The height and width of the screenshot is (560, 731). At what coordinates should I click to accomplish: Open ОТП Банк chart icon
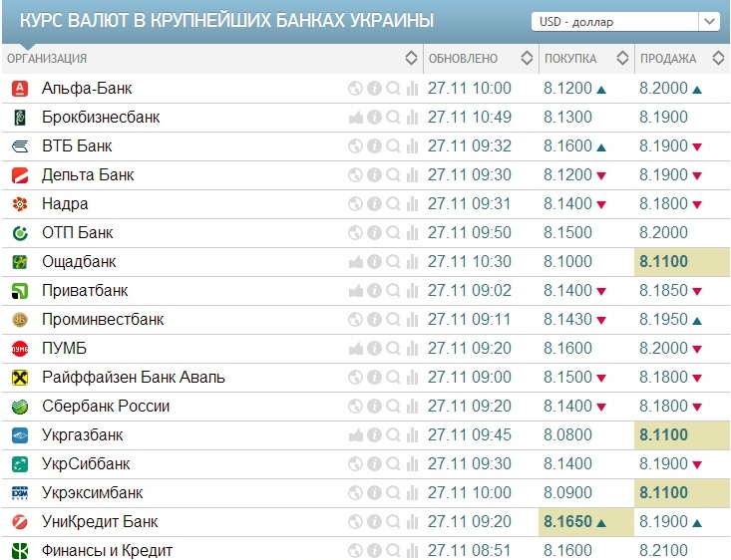[x=412, y=232]
